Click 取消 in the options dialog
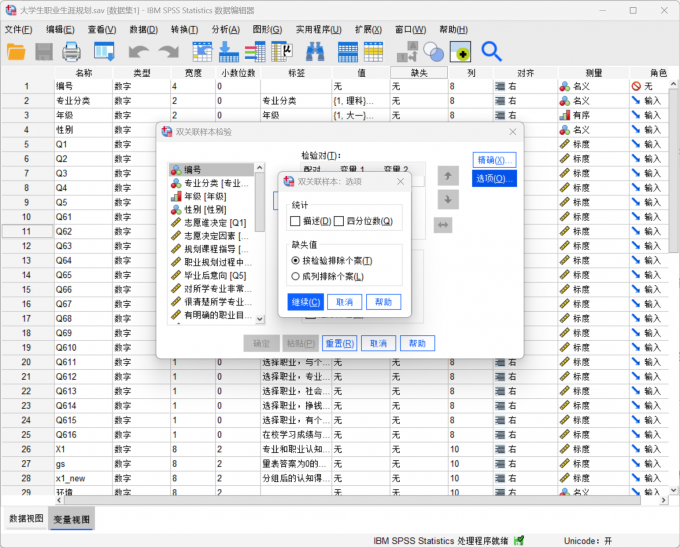The height and width of the screenshot is (548, 680). click(x=344, y=302)
